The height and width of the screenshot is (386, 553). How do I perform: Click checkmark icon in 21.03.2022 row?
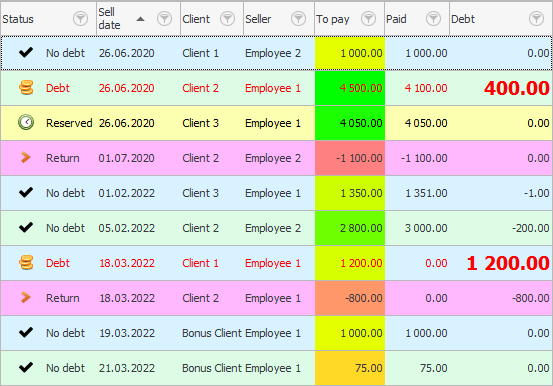coord(26,368)
